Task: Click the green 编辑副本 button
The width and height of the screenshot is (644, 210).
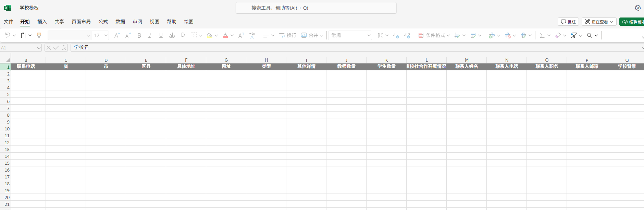Action: [x=633, y=22]
